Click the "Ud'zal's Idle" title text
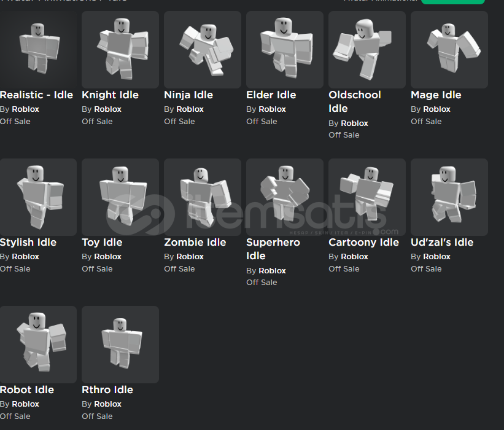This screenshot has width=504, height=430. [442, 242]
